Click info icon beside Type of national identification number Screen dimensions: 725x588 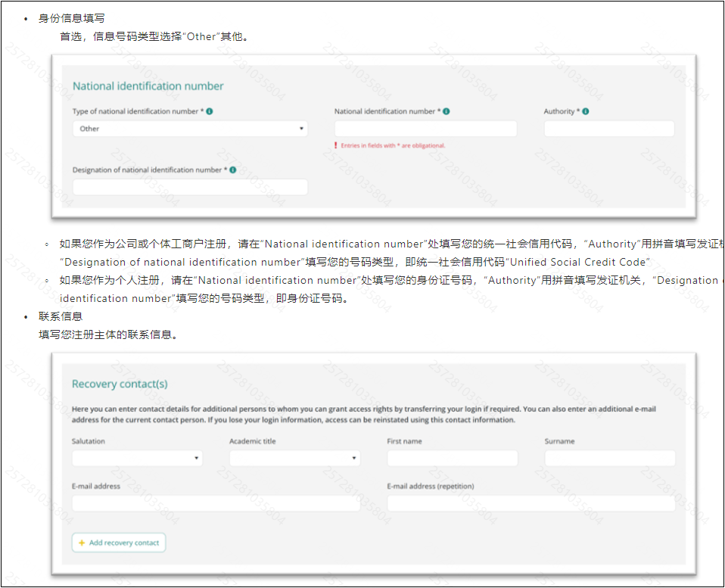click(x=210, y=111)
